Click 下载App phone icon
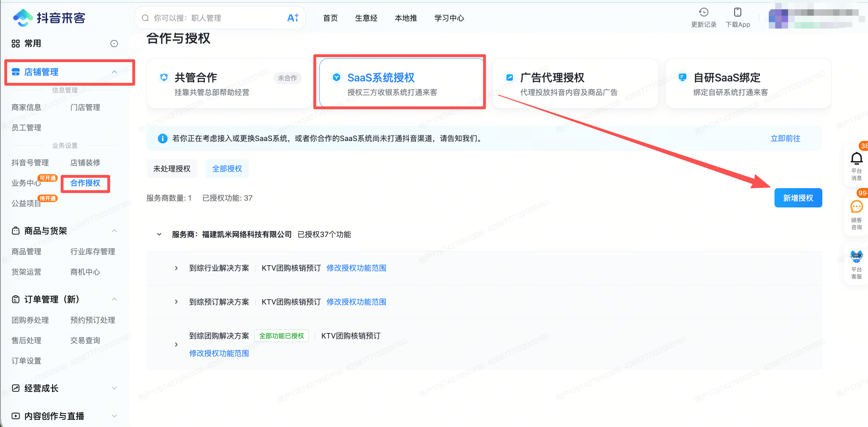The width and height of the screenshot is (868, 427). coord(737,12)
